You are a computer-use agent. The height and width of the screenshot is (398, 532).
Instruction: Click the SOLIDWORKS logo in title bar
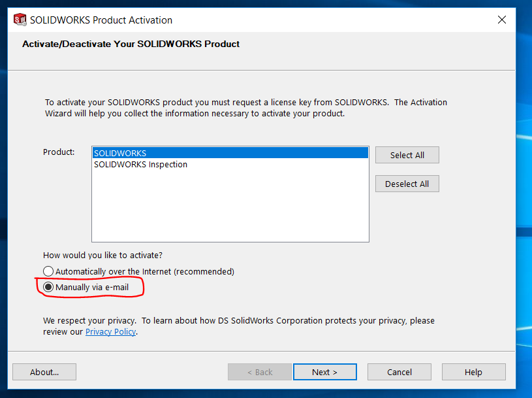[20, 20]
